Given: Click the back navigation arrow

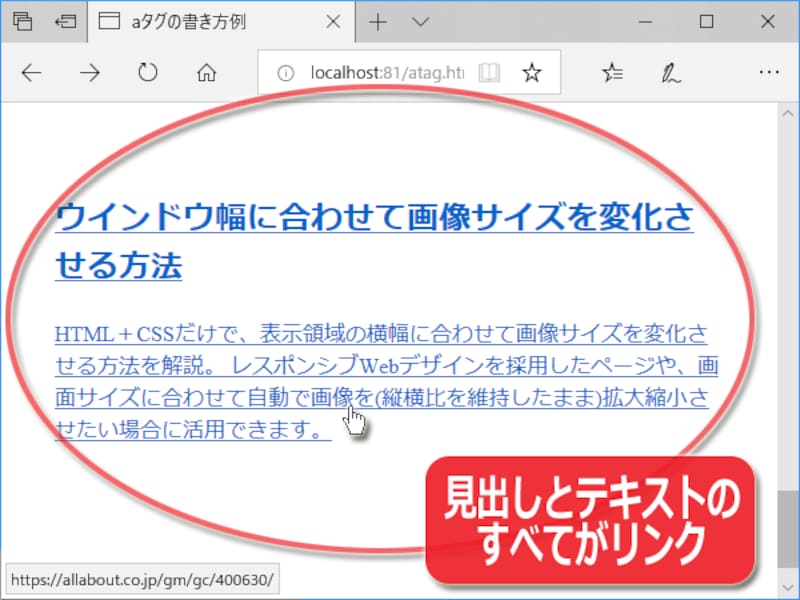Looking at the screenshot, I should pos(31,72).
